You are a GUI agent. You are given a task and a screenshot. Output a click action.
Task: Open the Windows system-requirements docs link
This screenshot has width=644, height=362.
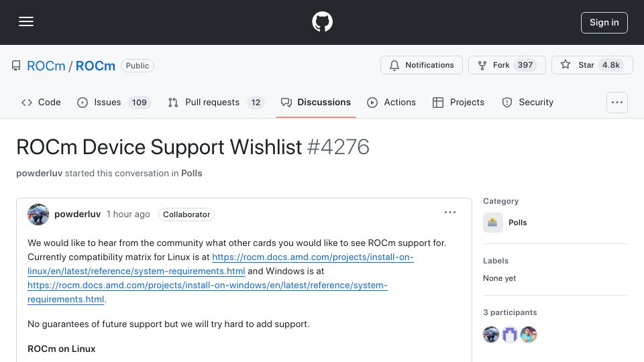click(207, 292)
